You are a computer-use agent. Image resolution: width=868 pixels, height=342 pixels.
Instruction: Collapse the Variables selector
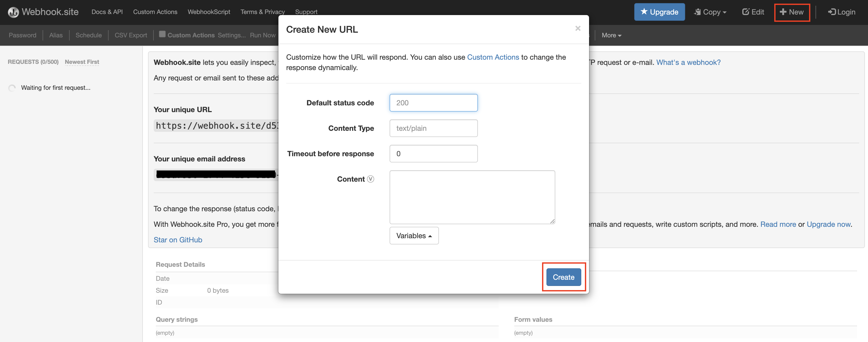(414, 236)
